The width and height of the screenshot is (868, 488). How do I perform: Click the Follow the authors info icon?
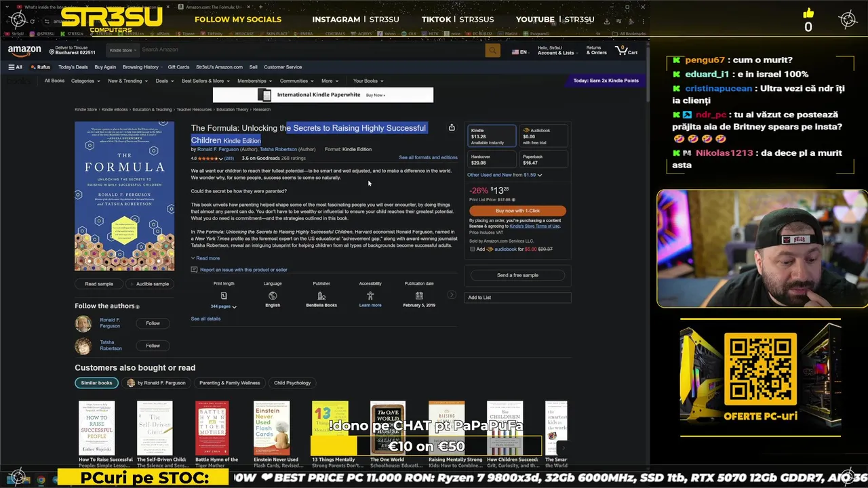(x=138, y=306)
